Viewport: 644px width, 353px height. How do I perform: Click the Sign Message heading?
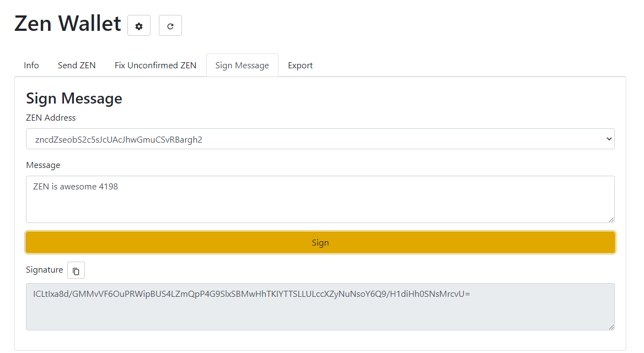[74, 99]
